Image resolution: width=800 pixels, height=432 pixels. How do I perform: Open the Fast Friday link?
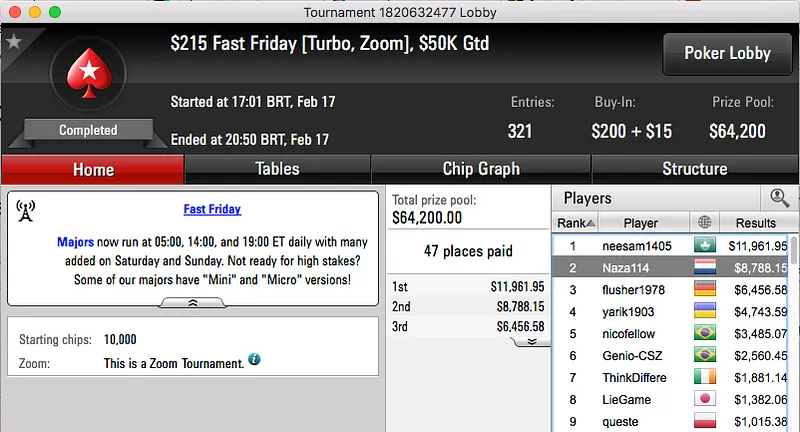point(212,210)
